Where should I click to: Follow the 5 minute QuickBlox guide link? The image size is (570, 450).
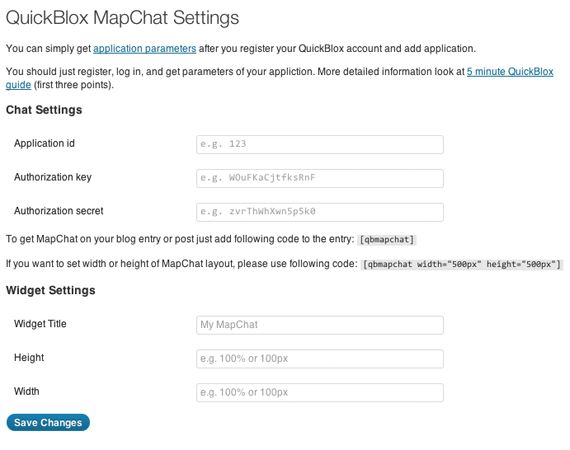pos(510,72)
